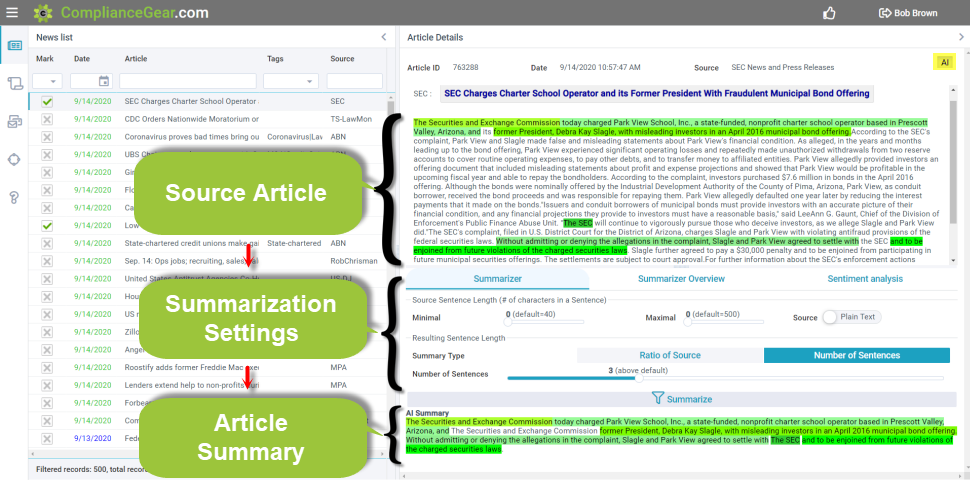This screenshot has width=970, height=480.
Task: Toggle mark for Coronavirus proves bad times row
Action: (x=47, y=137)
